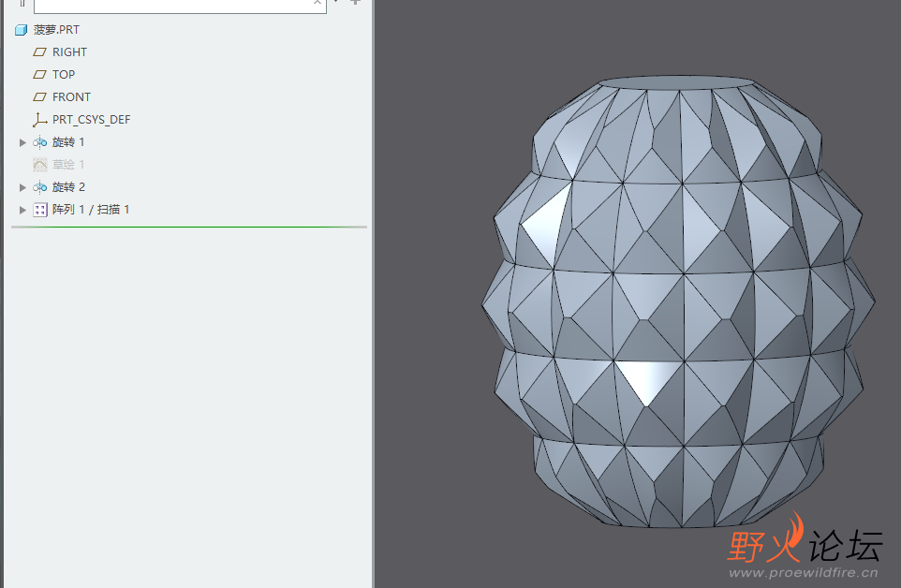901x588 pixels.
Task: Select the 旋转 2 feature label
Action: pos(68,187)
